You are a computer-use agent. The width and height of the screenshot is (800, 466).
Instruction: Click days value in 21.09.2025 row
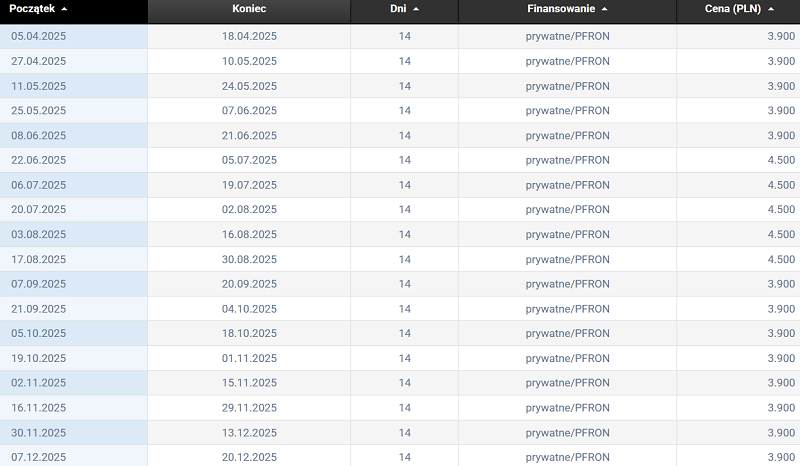(x=405, y=309)
